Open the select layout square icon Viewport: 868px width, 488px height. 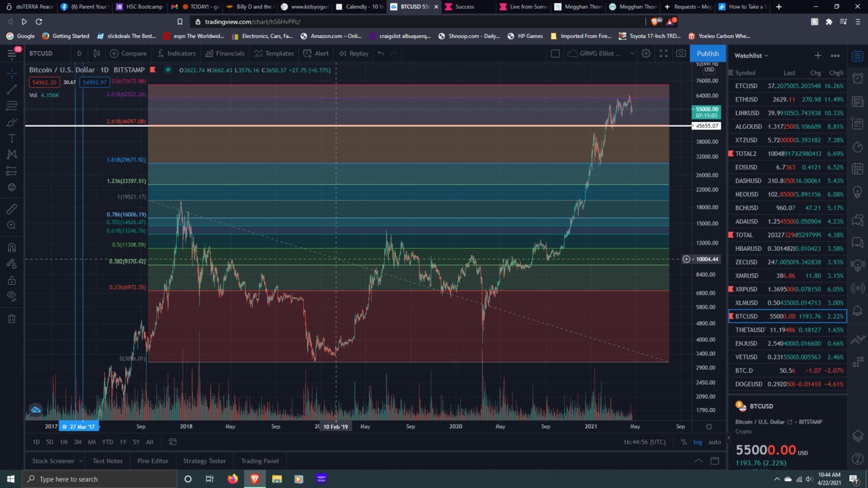click(555, 54)
